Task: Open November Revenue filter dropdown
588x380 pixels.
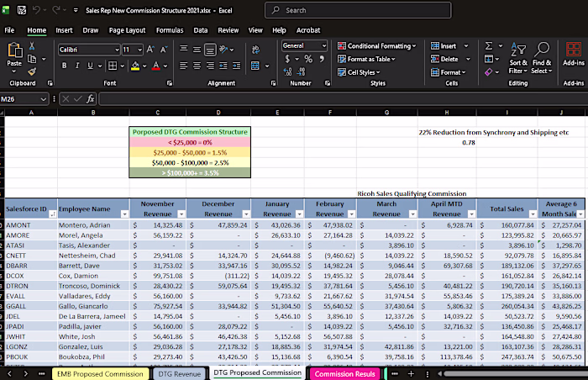Action: point(181,214)
